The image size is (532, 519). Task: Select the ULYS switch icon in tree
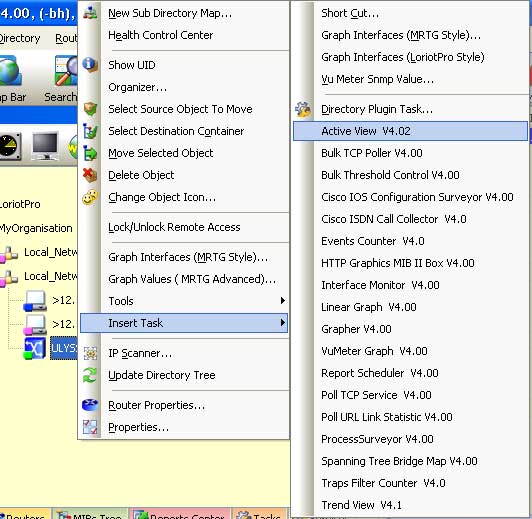[34, 348]
